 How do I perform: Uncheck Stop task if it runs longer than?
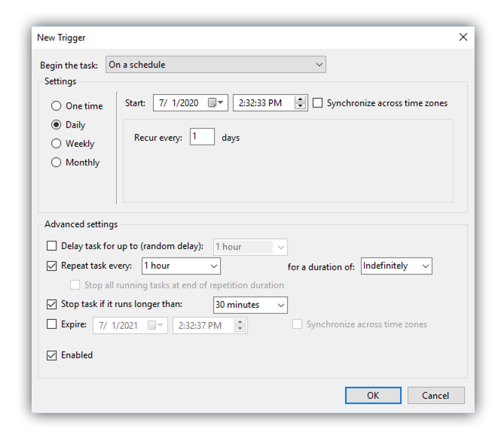(x=52, y=304)
